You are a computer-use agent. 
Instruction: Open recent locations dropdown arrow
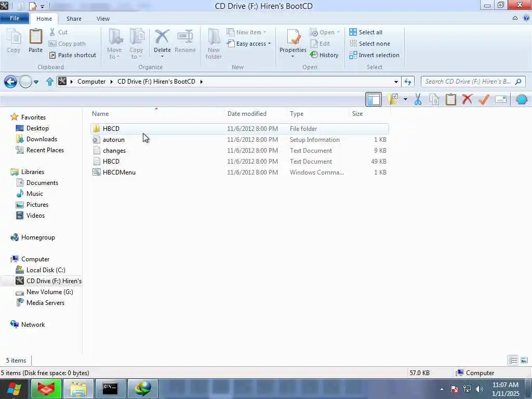36,82
